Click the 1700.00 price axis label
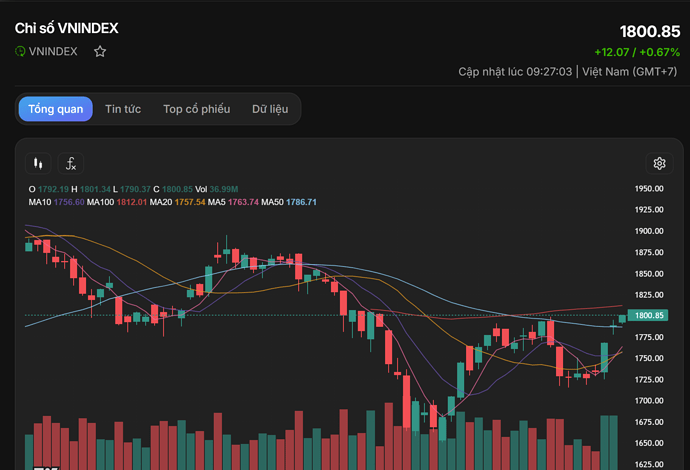The width and height of the screenshot is (690, 470). click(649, 400)
